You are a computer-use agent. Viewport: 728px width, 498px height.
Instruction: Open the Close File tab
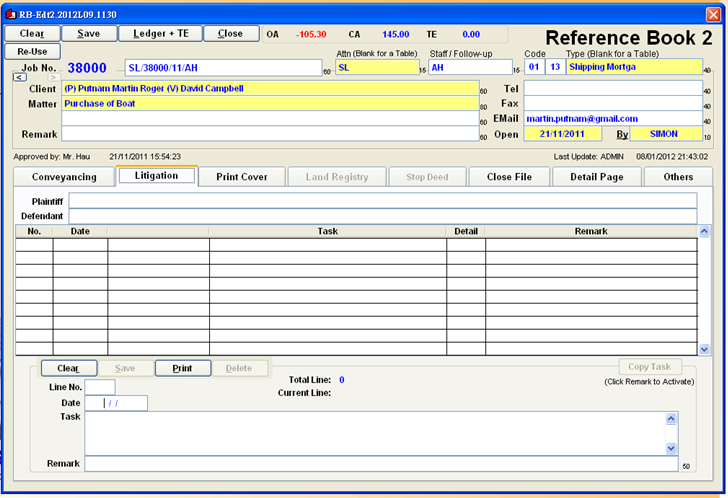(x=509, y=177)
